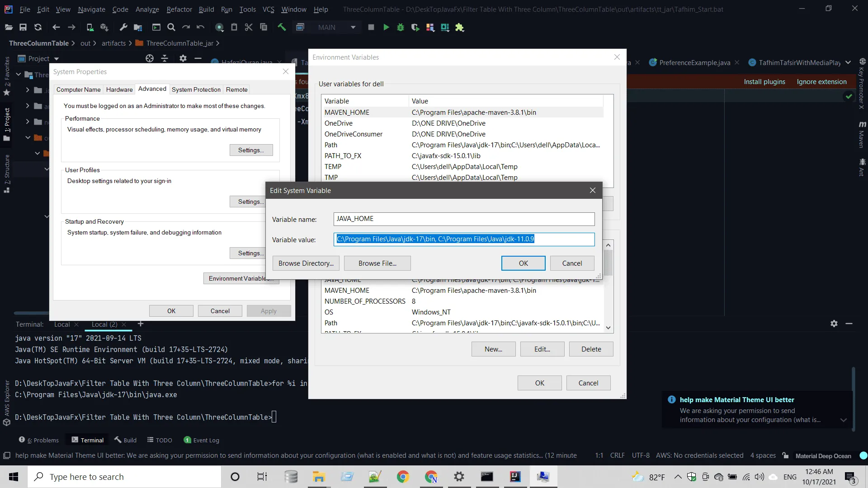The width and height of the screenshot is (868, 488).
Task: Click the green Build Project hammer icon
Action: (x=282, y=28)
